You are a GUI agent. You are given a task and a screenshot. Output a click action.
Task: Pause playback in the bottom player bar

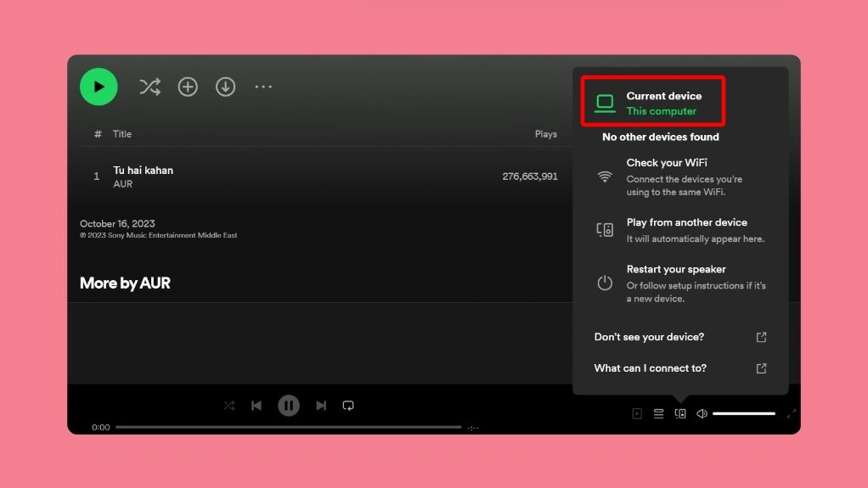[x=289, y=406]
